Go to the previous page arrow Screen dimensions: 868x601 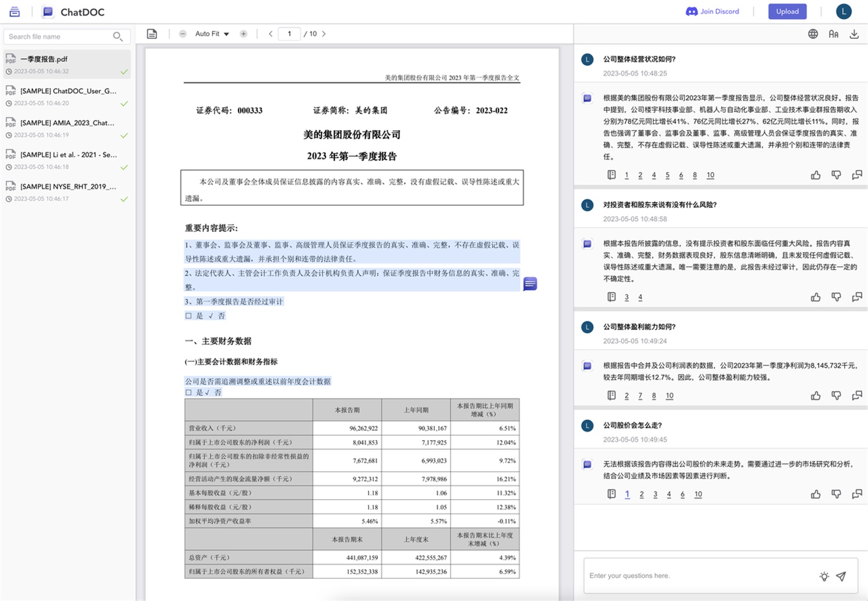(x=270, y=34)
